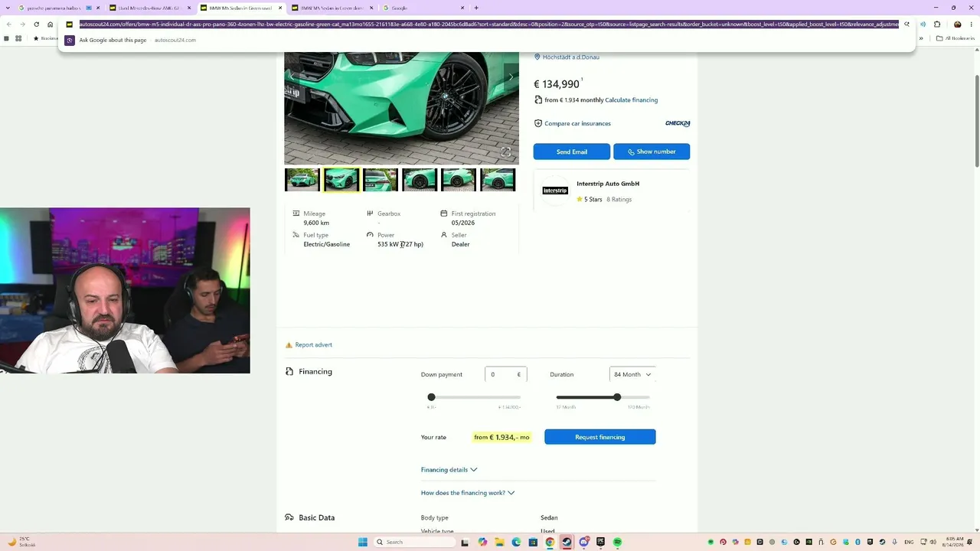The image size is (980, 551).
Task: Open the Interstrip Auto GmbH dealer logo
Action: coord(555,191)
